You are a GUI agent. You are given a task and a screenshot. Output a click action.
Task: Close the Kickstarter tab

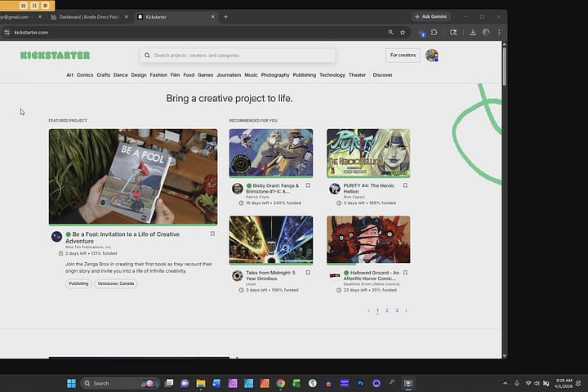point(212,17)
